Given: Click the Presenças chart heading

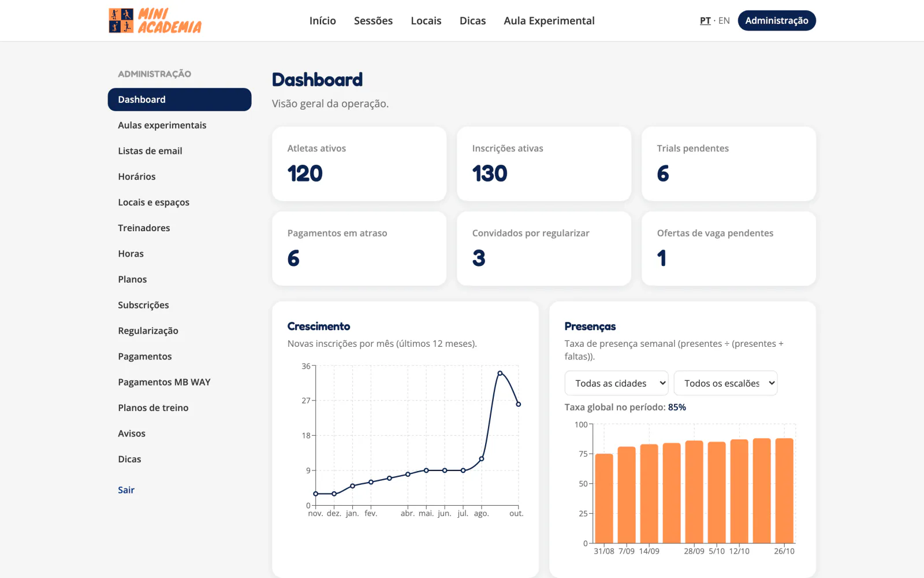Looking at the screenshot, I should tap(590, 327).
